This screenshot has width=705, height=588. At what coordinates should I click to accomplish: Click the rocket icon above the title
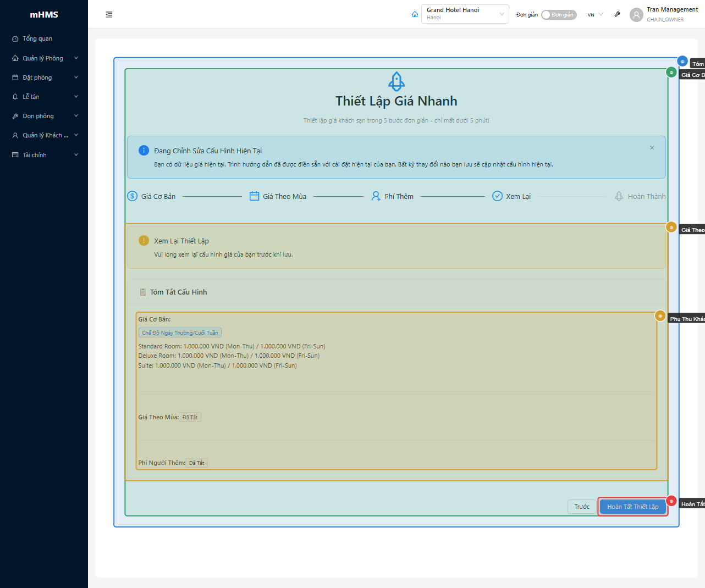tap(396, 81)
